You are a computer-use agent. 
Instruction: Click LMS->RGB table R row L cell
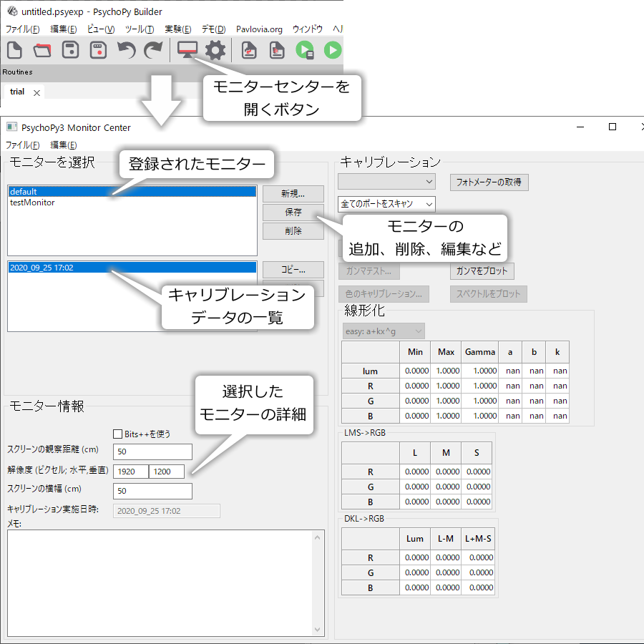[415, 472]
